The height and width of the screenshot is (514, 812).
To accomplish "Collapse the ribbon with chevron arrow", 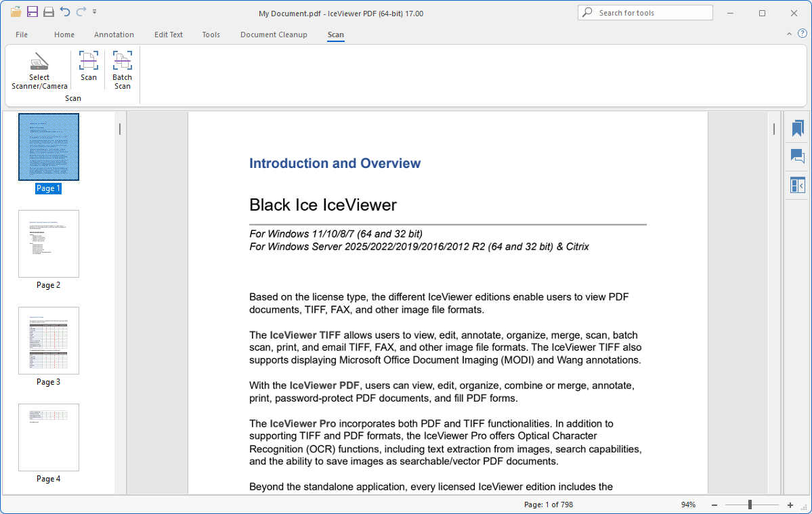I will click(789, 34).
